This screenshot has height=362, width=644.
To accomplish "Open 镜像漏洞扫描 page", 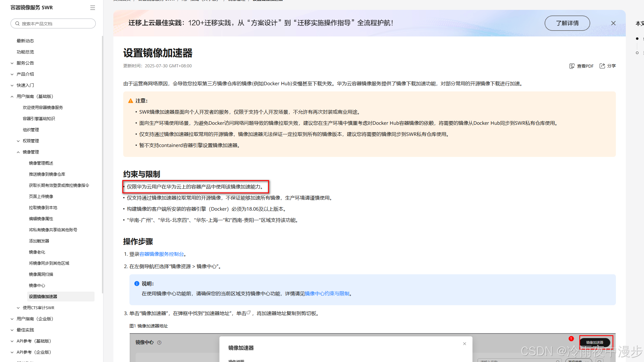I will [41, 274].
